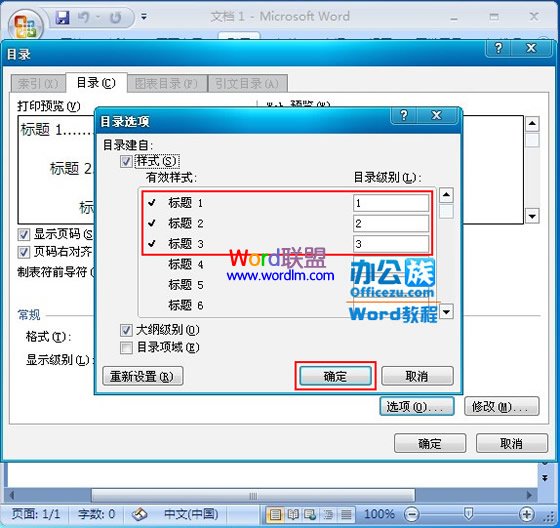This screenshot has width=560, height=528.
Task: Click 中文(中国) language indicator
Action: (x=191, y=514)
